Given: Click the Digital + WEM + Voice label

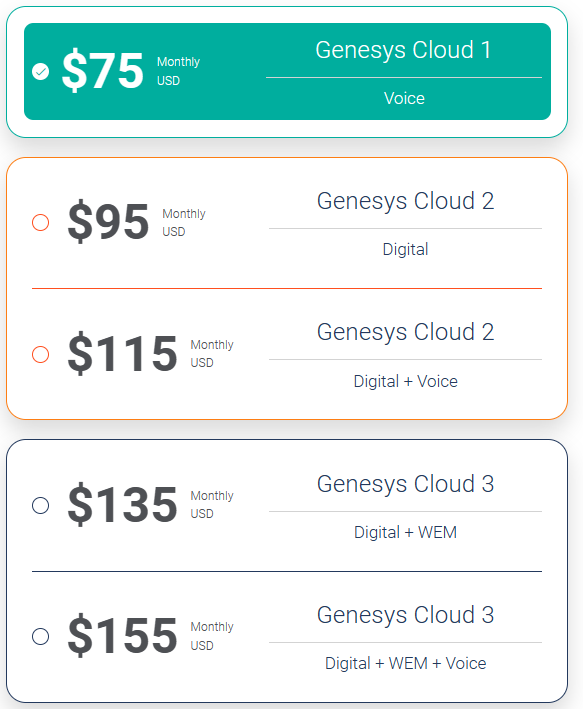Looking at the screenshot, I should point(405,663).
